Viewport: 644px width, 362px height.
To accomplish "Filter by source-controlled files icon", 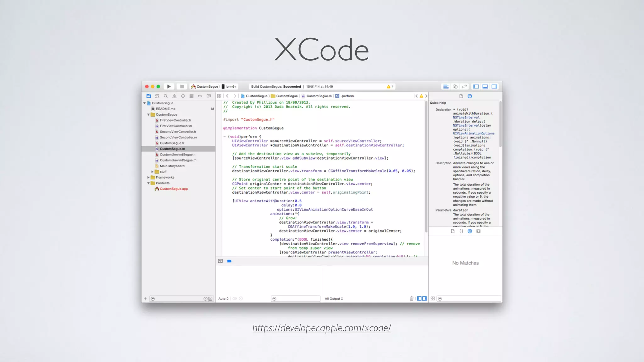I will click(x=210, y=299).
